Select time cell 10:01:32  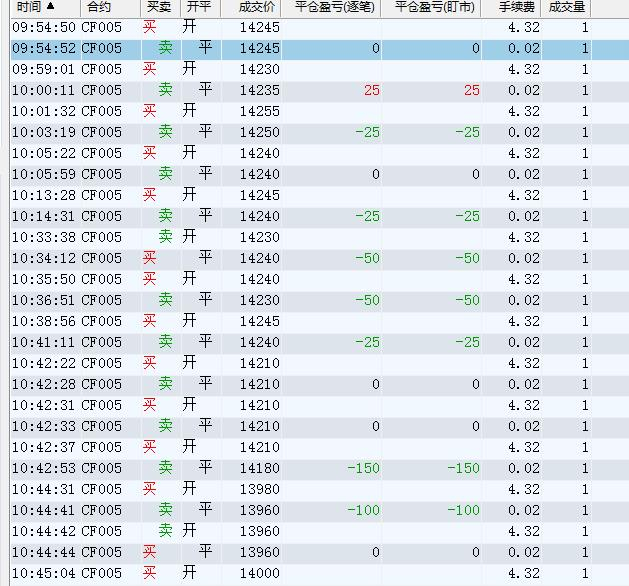point(44,112)
